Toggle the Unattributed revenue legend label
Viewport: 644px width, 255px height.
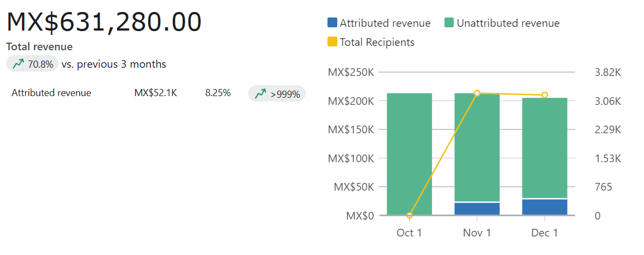pos(508,23)
